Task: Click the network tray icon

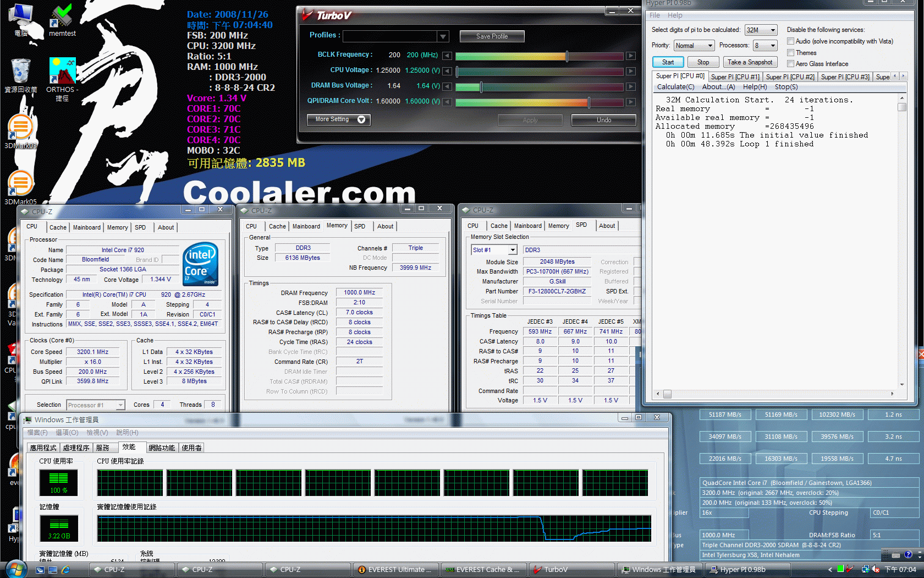Action: 865,569
